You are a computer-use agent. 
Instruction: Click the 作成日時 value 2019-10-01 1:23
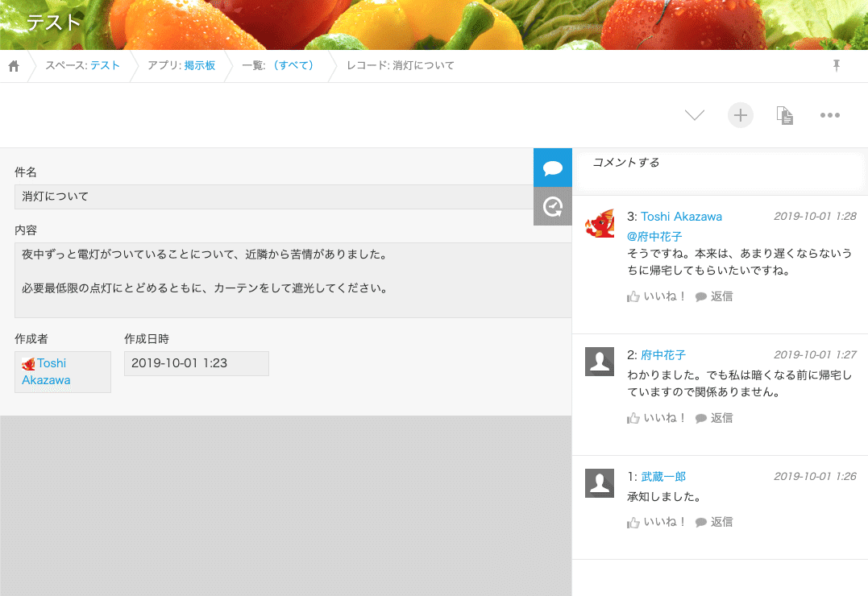tap(197, 363)
